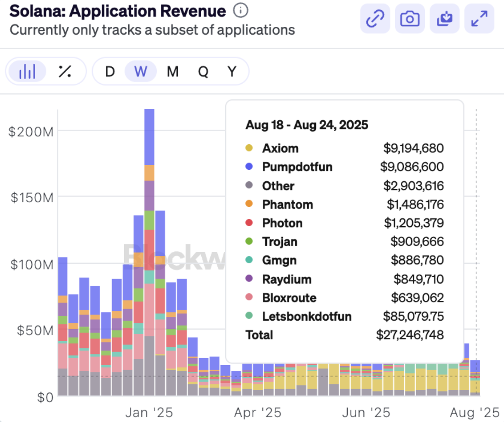Image resolution: width=504 pixels, height=422 pixels.
Task: Click the Trojan value $909,666
Action: [417, 241]
